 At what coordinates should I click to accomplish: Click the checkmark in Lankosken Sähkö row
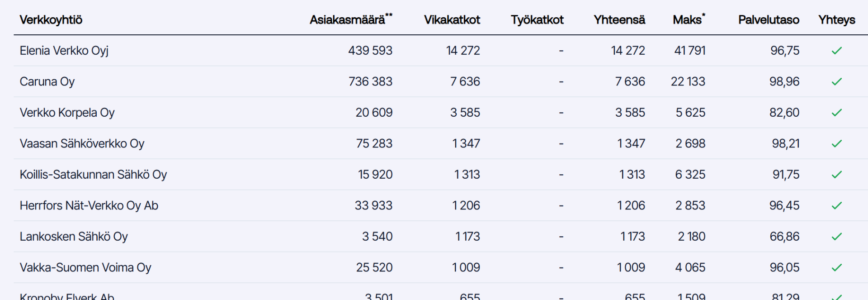(837, 237)
